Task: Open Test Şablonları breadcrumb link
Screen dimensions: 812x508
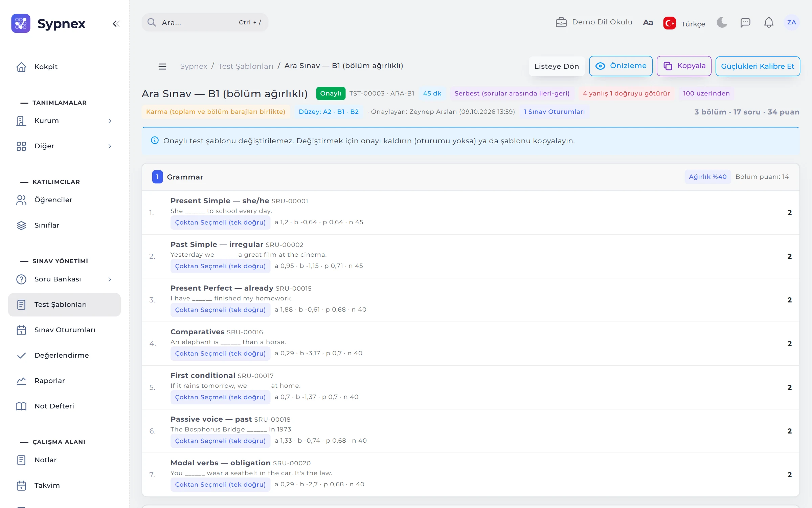Action: [x=246, y=66]
